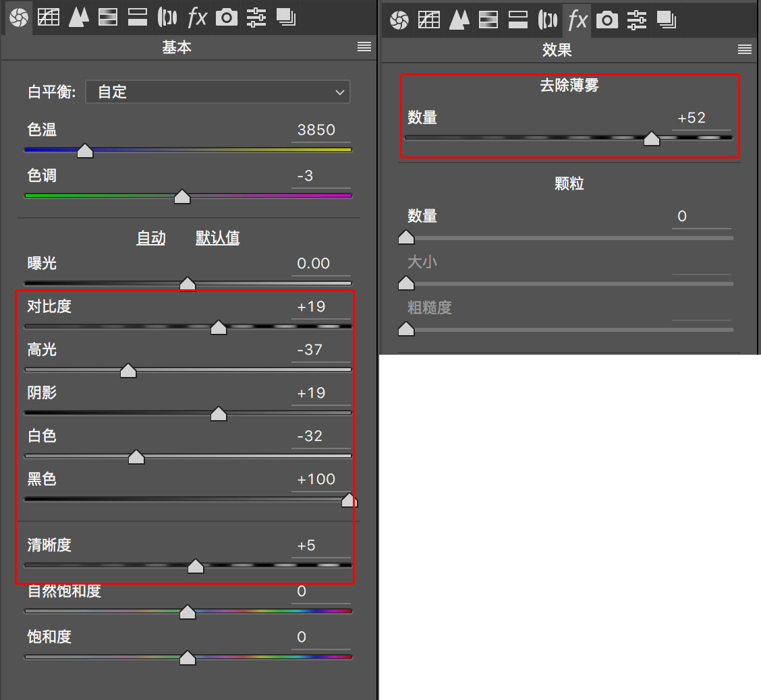Open fx Effects tab in left panel
Viewport: 761px width, 700px height.
(x=197, y=18)
